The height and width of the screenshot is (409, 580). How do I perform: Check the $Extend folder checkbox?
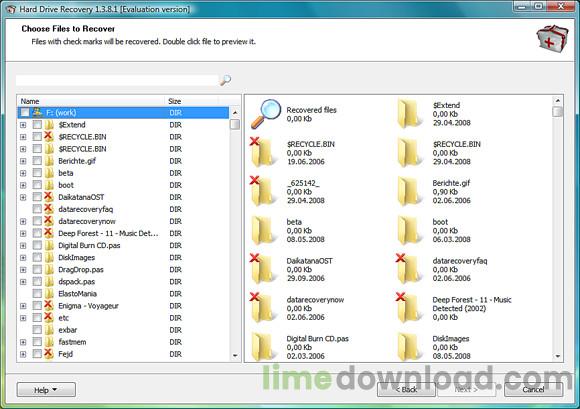37,125
